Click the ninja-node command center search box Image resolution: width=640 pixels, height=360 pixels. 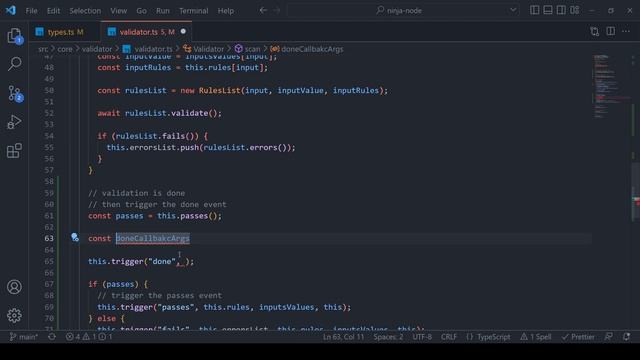[403, 10]
